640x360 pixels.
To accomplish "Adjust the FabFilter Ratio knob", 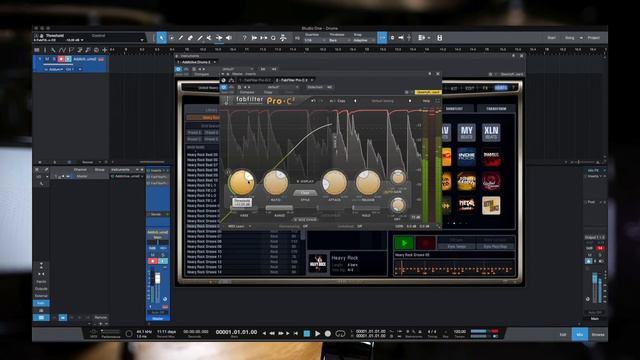I will point(276,182).
